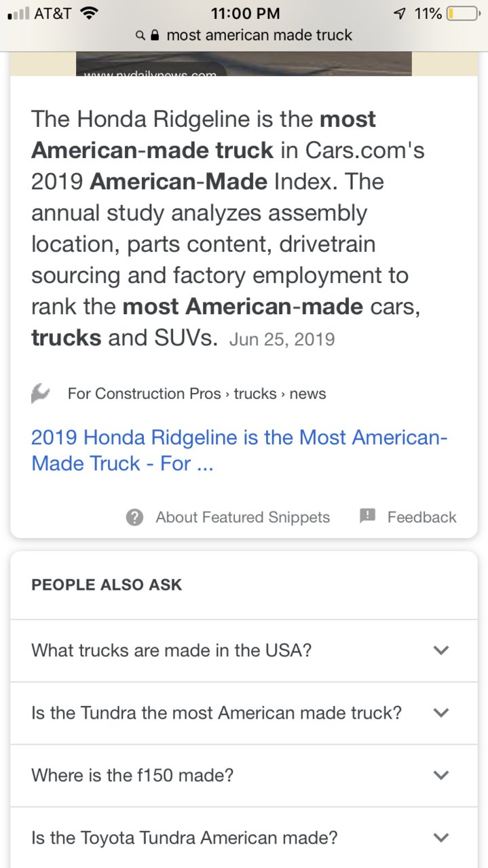Expand chevron for Is the Toyota Tundra American made

[441, 837]
